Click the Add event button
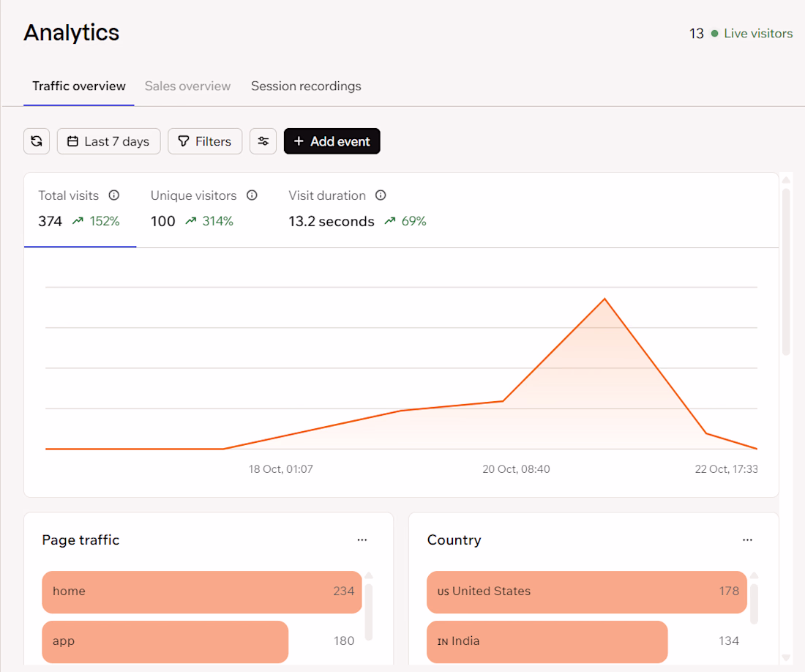 tap(332, 141)
